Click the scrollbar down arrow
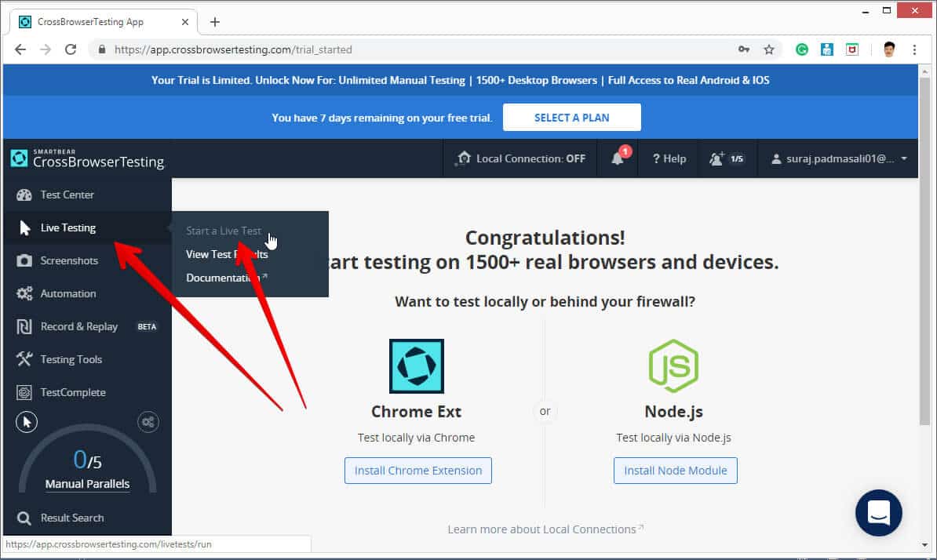The width and height of the screenshot is (937, 560). [x=924, y=544]
